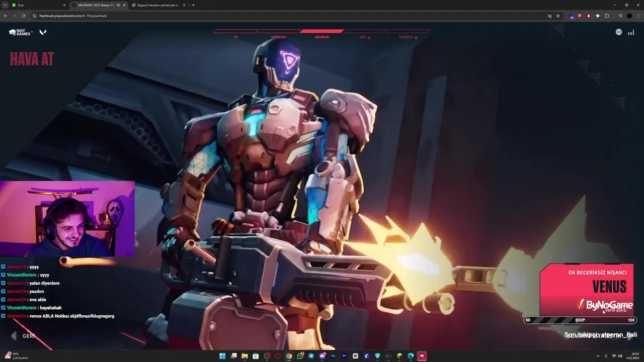
Task: Open the red app on the taskbar
Action: tap(422, 356)
